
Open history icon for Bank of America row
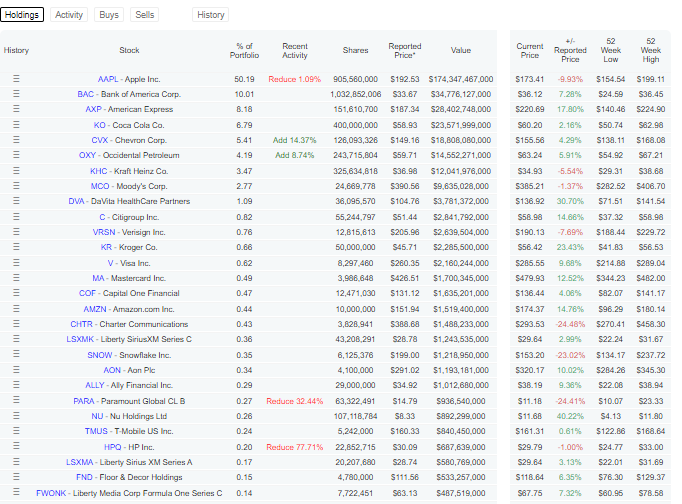pos(16,94)
